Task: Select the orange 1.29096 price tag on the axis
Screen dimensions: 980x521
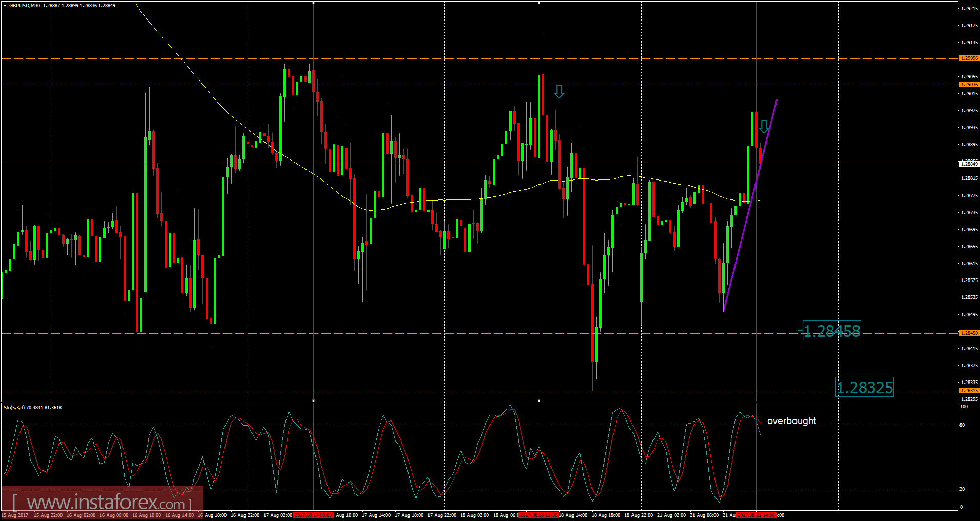Action: tap(970, 58)
